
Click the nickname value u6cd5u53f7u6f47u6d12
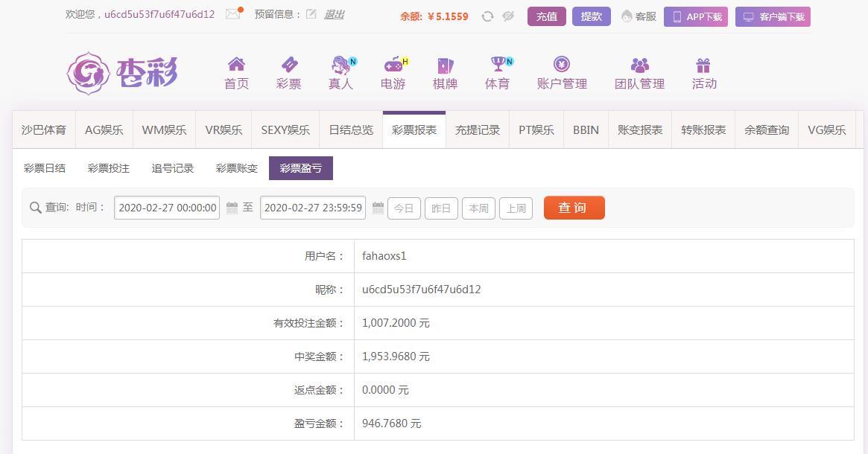[x=421, y=290]
